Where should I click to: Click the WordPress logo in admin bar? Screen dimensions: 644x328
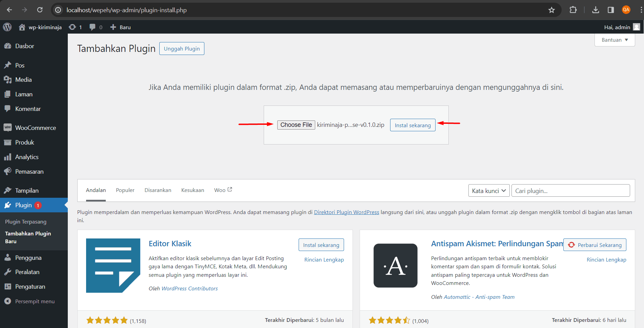(x=7, y=27)
